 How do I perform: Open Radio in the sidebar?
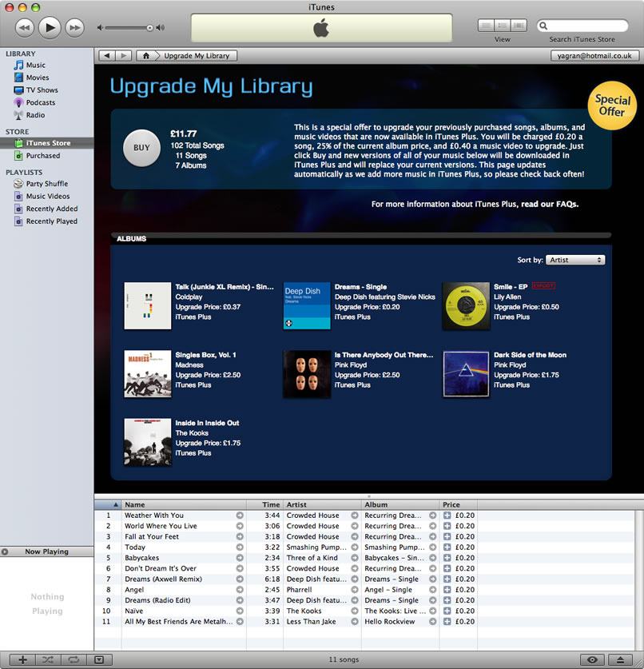click(x=35, y=115)
